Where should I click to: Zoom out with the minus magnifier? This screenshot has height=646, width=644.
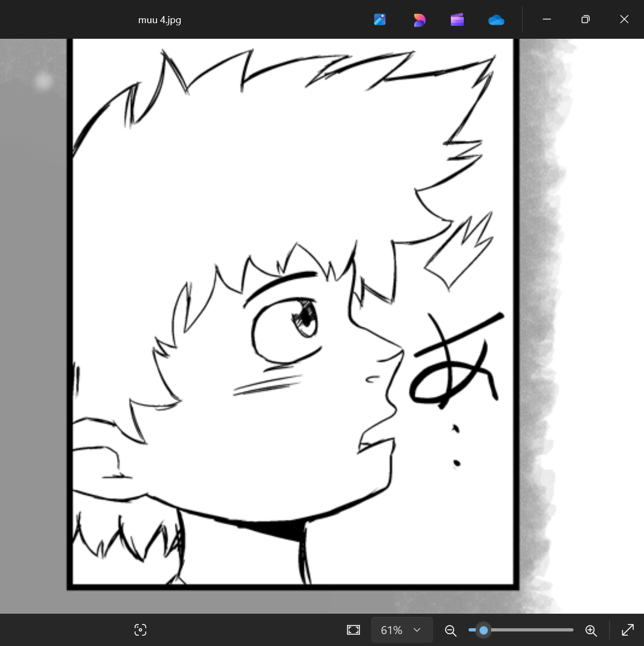[x=451, y=630]
